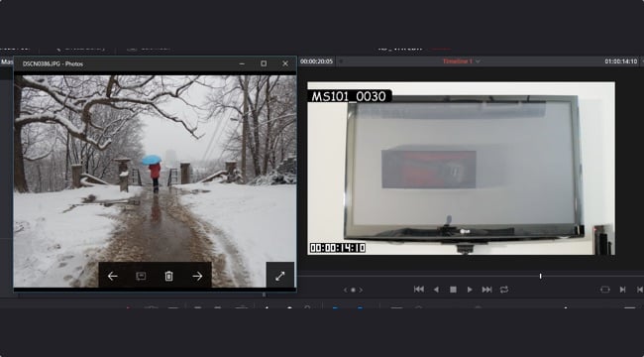Viewport: 644px width, 357px height.
Task: Click the 01:00:14:10 viewer timecode field
Action: [620, 61]
